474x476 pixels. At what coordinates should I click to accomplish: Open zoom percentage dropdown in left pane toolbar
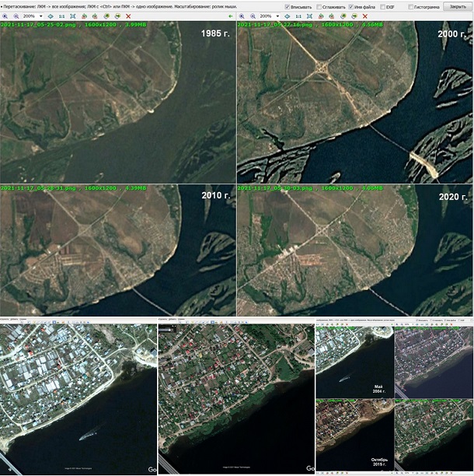(41, 16)
